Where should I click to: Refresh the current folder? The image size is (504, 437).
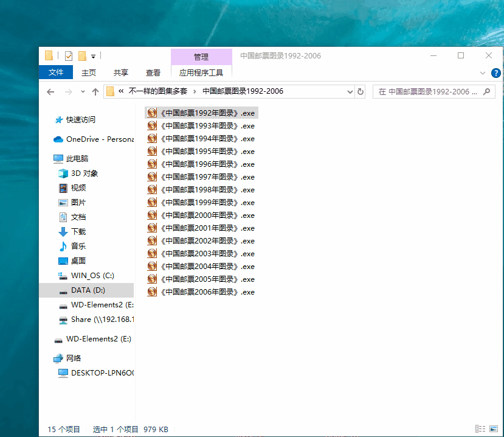click(x=361, y=92)
